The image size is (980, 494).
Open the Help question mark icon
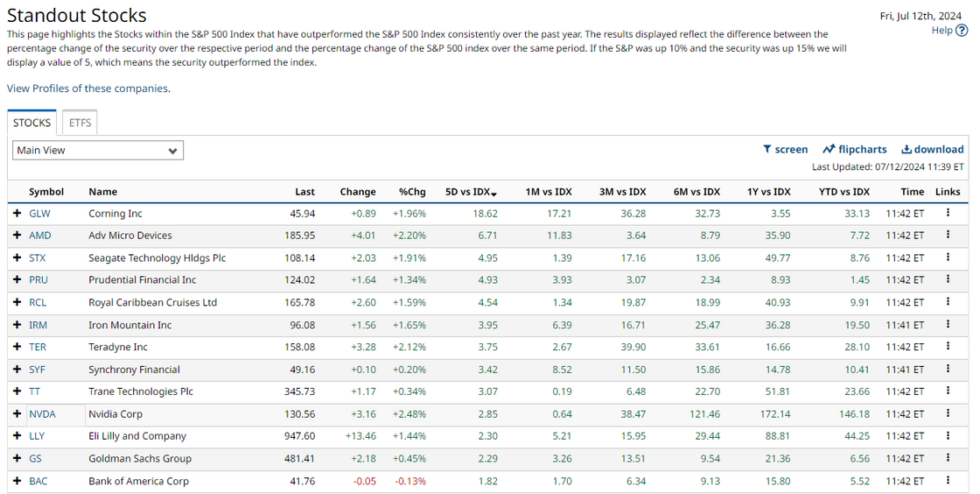[x=962, y=30]
